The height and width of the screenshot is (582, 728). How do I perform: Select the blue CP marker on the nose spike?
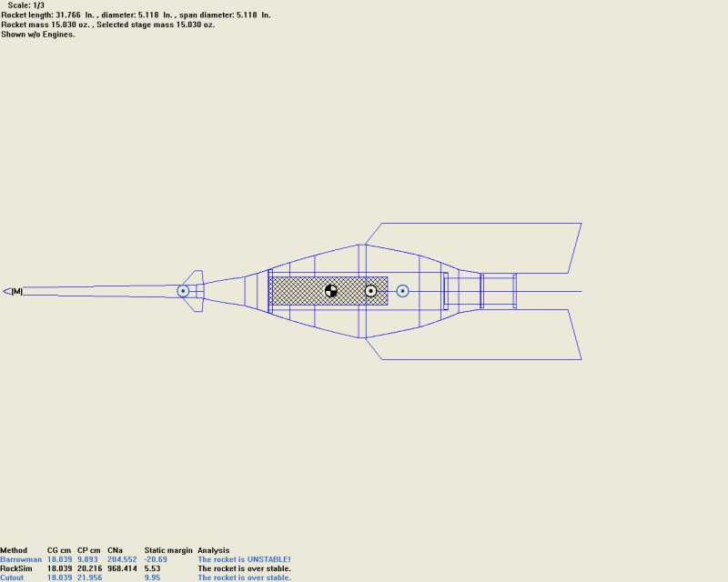pos(183,291)
